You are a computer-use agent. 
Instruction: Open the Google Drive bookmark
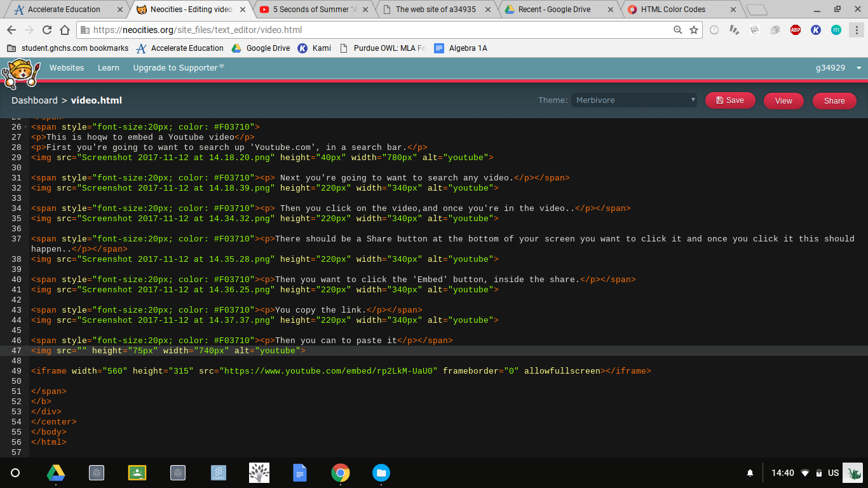click(261, 48)
